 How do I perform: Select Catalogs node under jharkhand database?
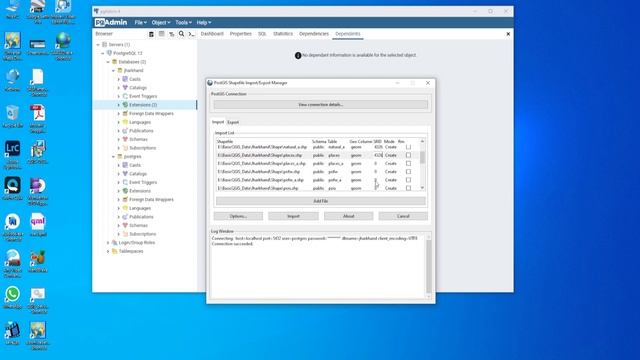138,88
